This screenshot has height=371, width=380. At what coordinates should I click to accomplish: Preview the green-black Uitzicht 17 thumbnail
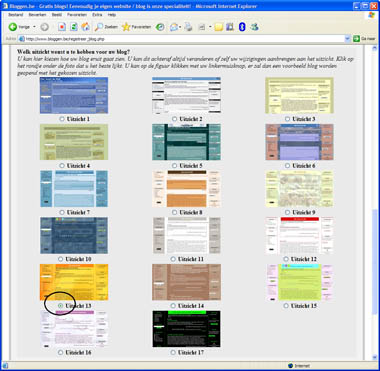(186, 329)
